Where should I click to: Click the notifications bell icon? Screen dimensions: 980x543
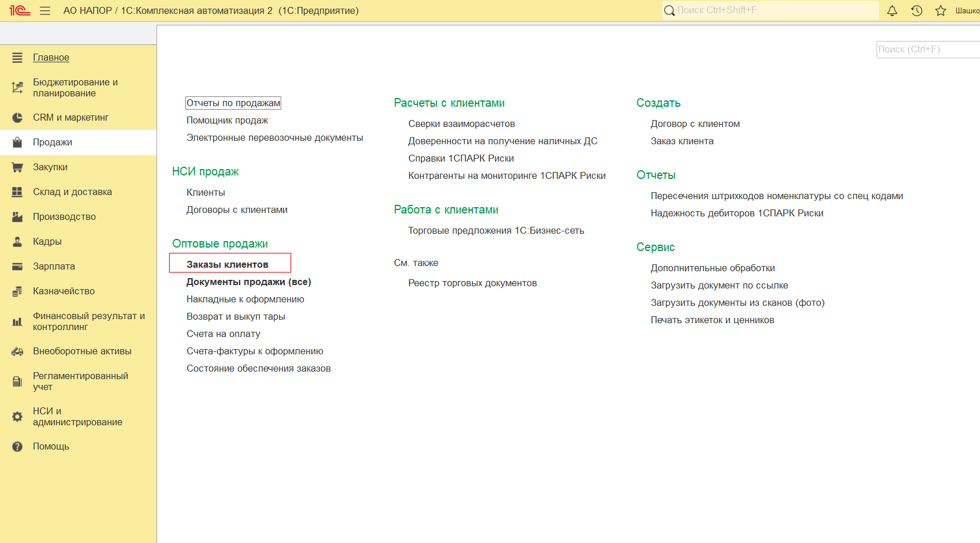(892, 10)
